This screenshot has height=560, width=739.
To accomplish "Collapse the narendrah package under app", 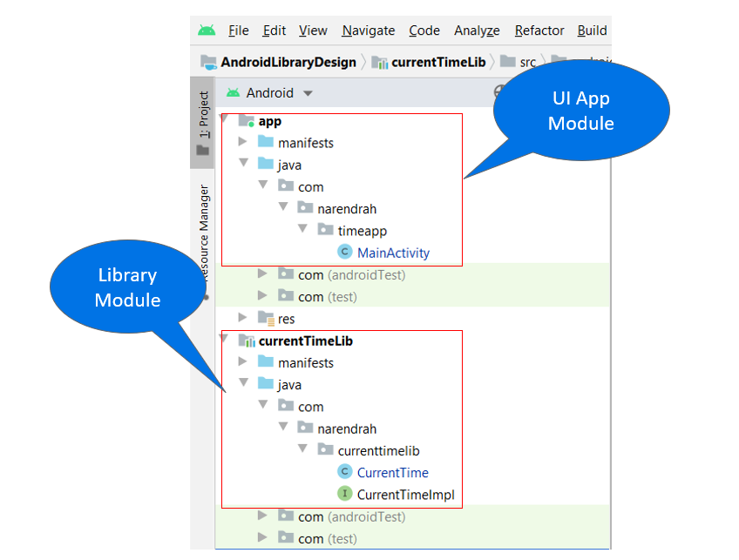I will pos(284,208).
